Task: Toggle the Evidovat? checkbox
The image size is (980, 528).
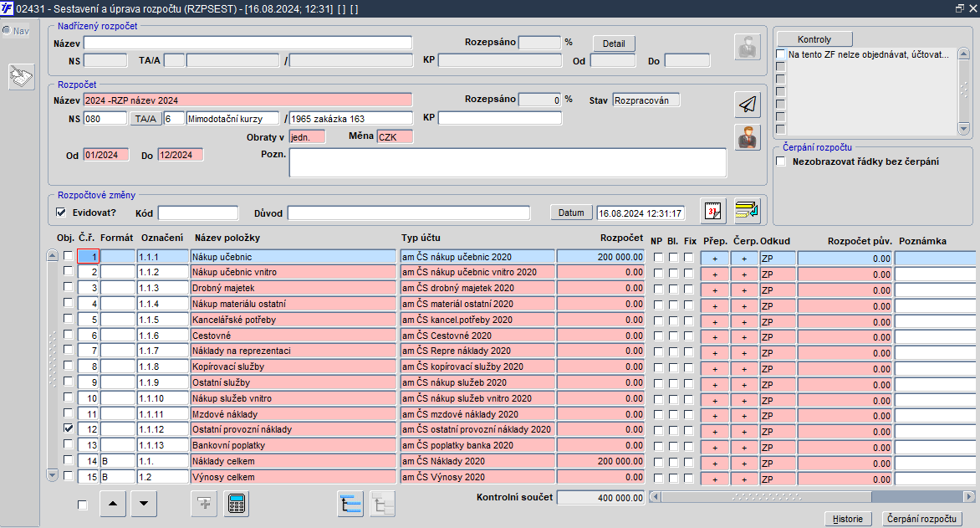Action: pyautogui.click(x=61, y=212)
